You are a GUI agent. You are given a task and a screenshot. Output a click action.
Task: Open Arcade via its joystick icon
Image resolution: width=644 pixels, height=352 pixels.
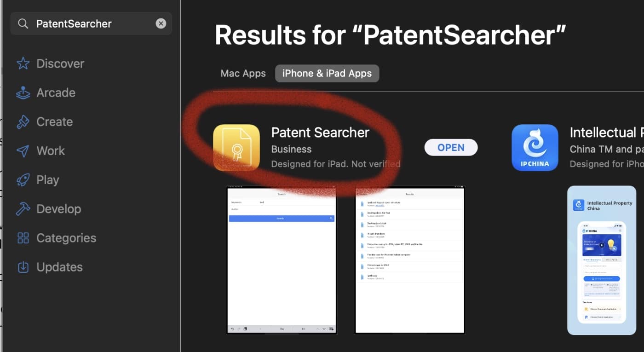pos(23,93)
